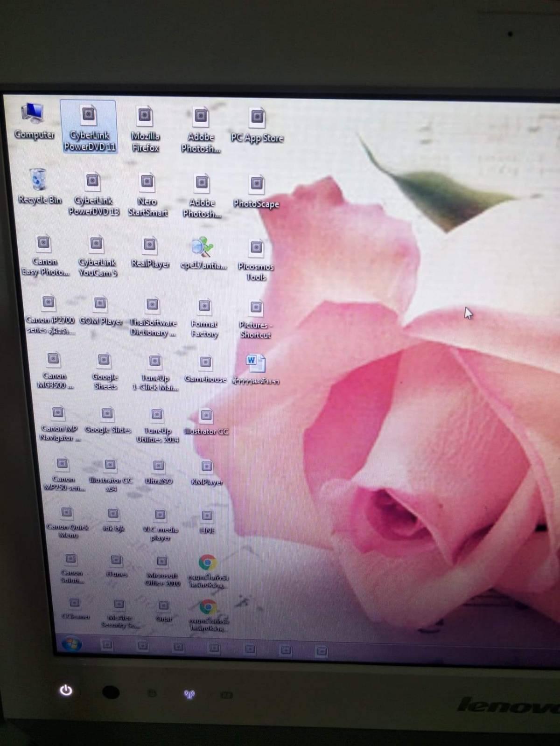Select CyberLink PowerDVD 13 icon

[x=93, y=194]
